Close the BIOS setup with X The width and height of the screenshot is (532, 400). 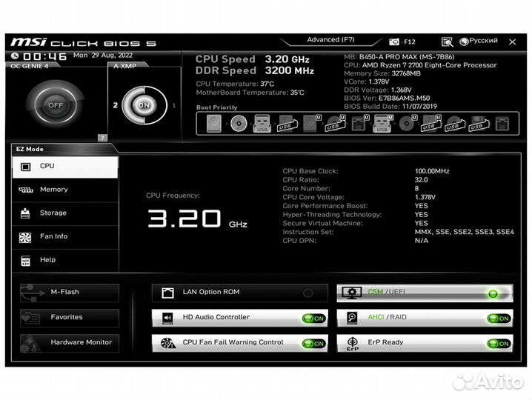[x=512, y=41]
